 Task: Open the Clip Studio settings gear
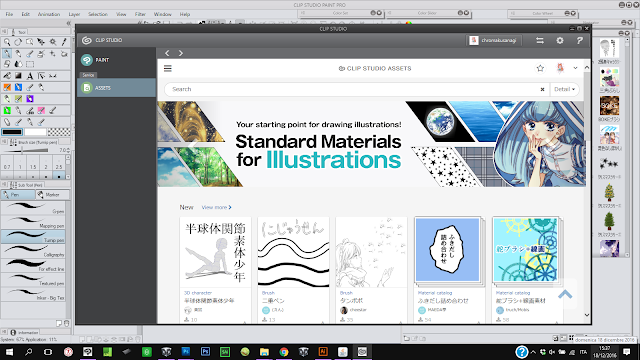560,40
